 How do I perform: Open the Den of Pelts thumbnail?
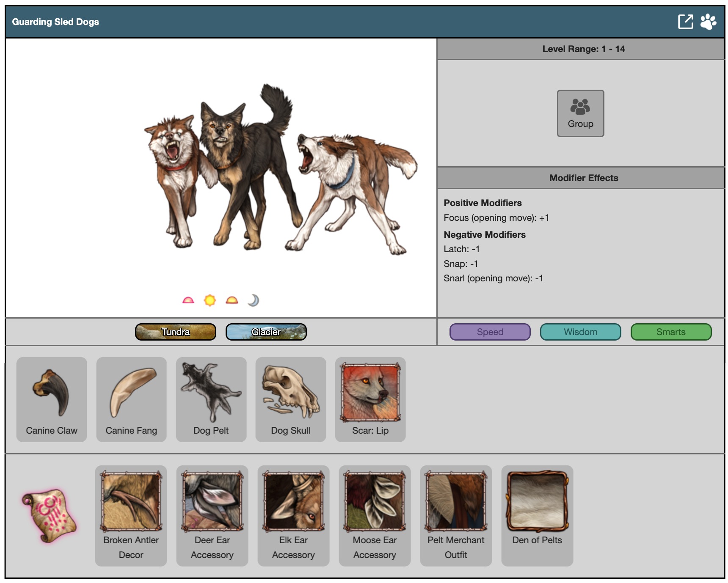[537, 502]
